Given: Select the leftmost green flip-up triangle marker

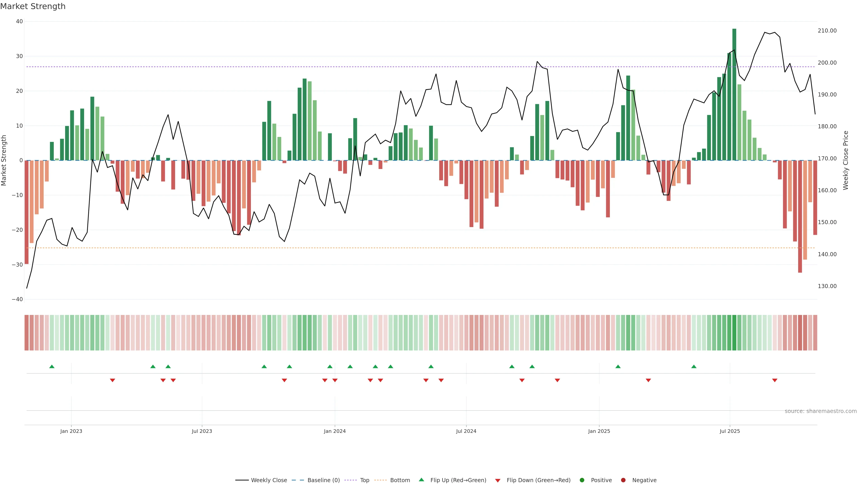Looking at the screenshot, I should 52,366.
